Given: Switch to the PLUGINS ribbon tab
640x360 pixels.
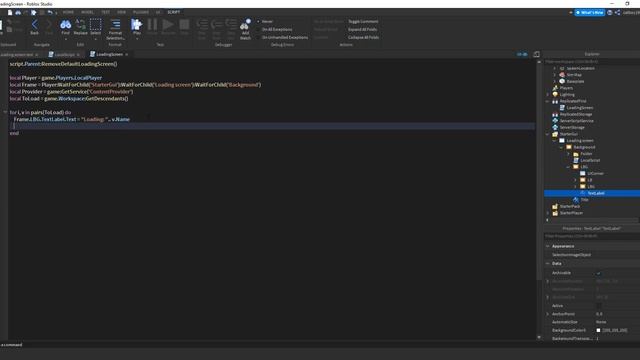Looking at the screenshot, I should tap(141, 12).
